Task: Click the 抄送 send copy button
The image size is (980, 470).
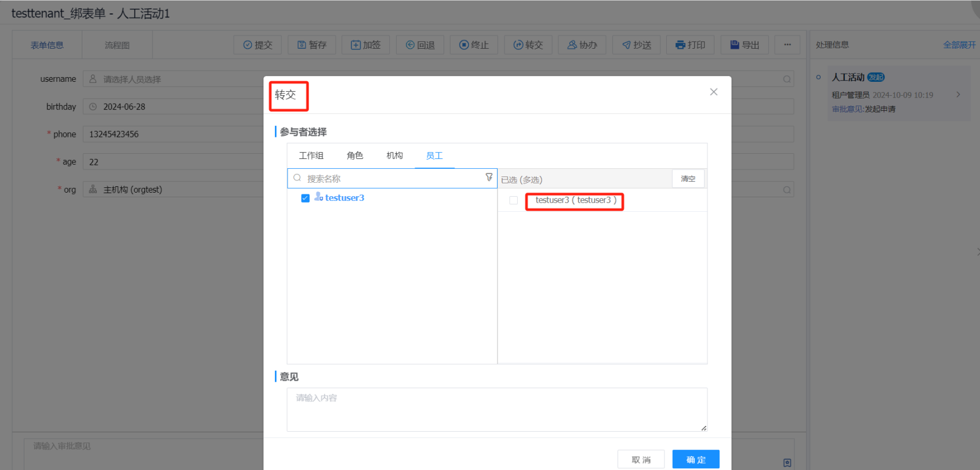Action: click(x=636, y=45)
